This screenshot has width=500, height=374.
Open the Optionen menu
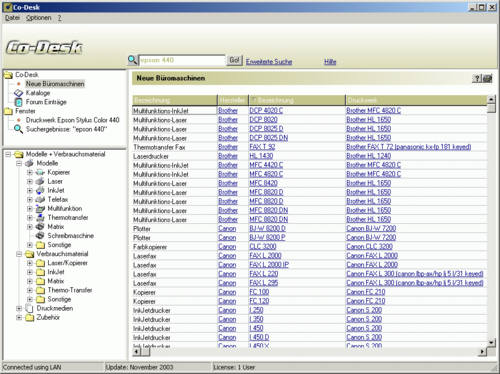pyautogui.click(x=39, y=18)
